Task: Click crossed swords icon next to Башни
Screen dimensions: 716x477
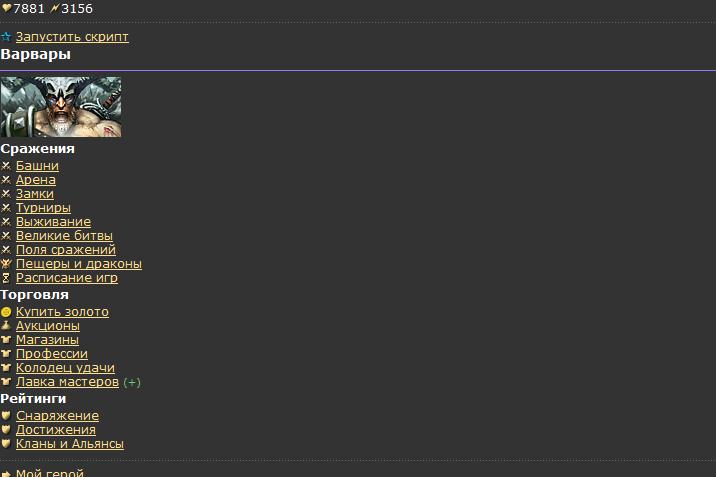Action: point(6,166)
